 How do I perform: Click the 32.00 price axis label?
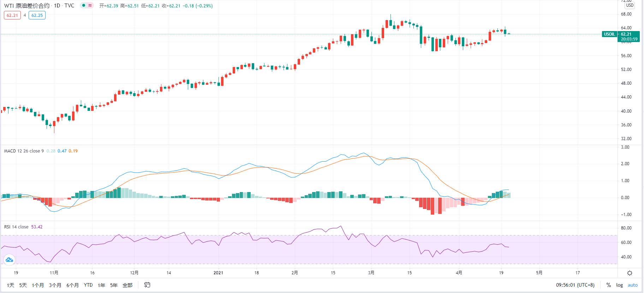coord(626,138)
